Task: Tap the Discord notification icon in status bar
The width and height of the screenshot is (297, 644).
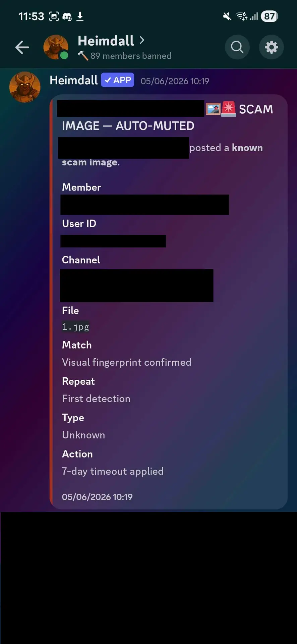Action: 67,16
